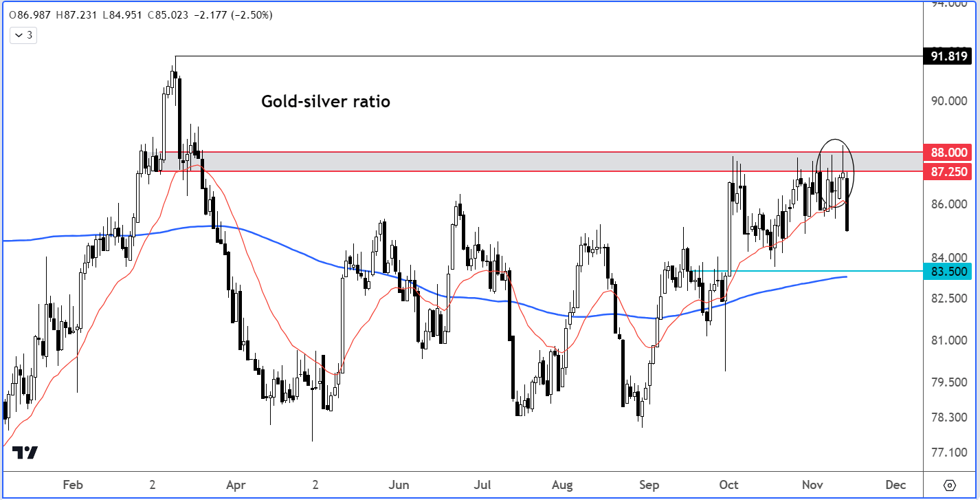This screenshot has width=980, height=500.
Task: Expand the collapsed indicators legend showing 3
Action: pos(24,35)
